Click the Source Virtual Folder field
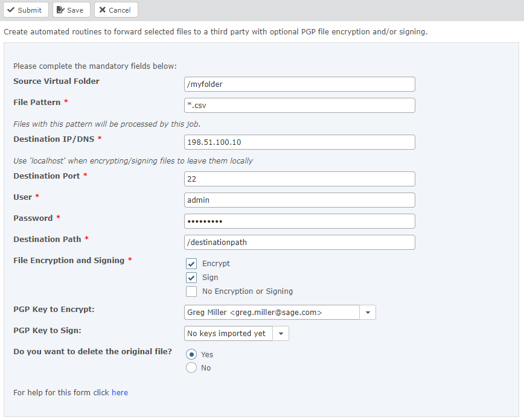The image size is (524, 420). (x=299, y=84)
